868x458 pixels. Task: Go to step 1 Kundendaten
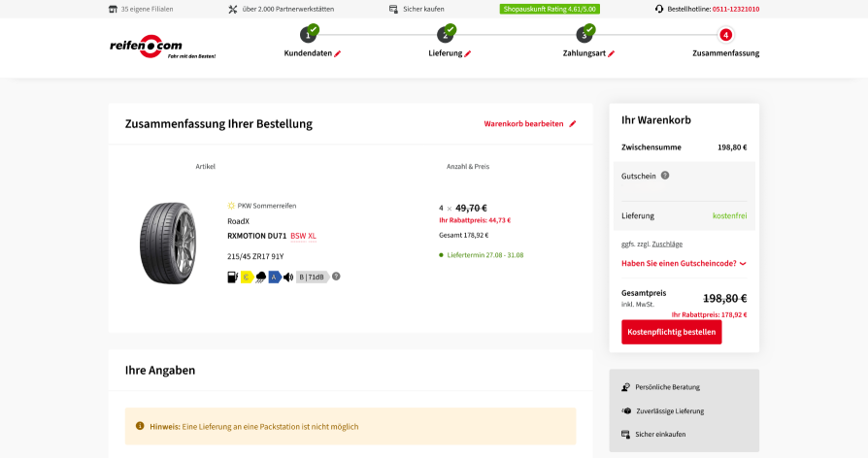[309, 35]
